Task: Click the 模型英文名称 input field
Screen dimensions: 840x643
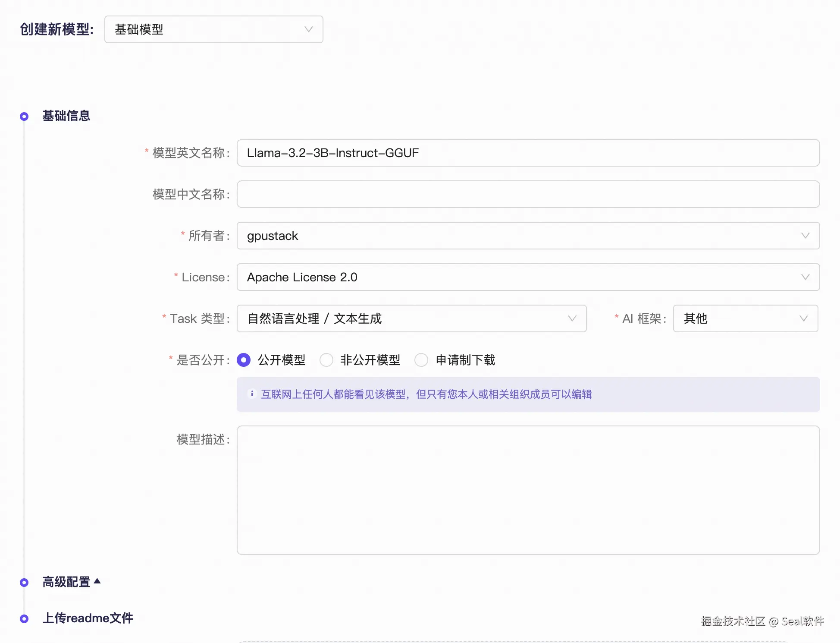Action: pos(528,153)
